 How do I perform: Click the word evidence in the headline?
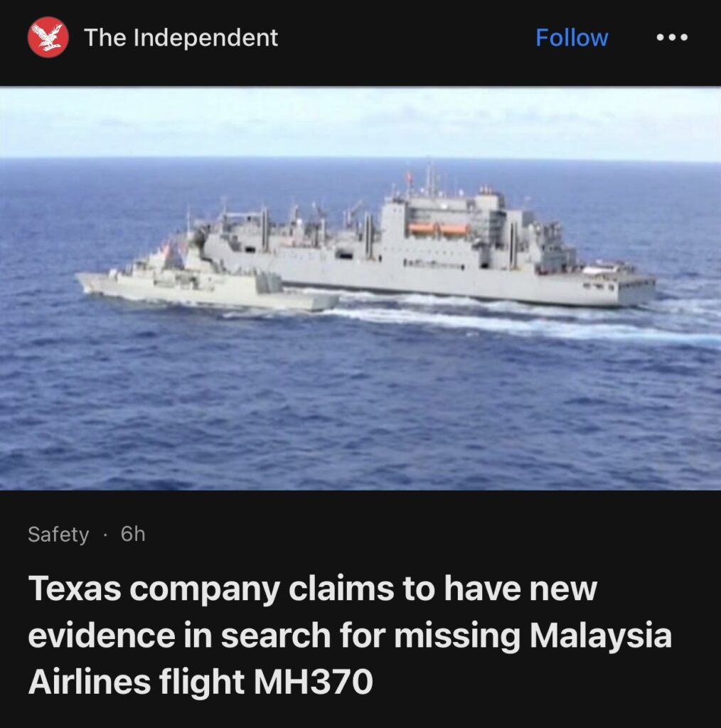tap(102, 634)
